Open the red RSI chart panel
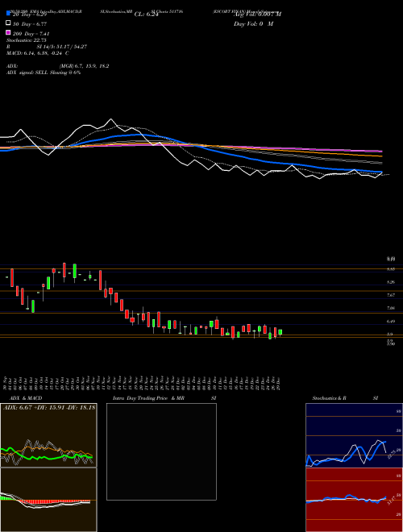403x532 pixels. pyautogui.click(x=354, y=500)
